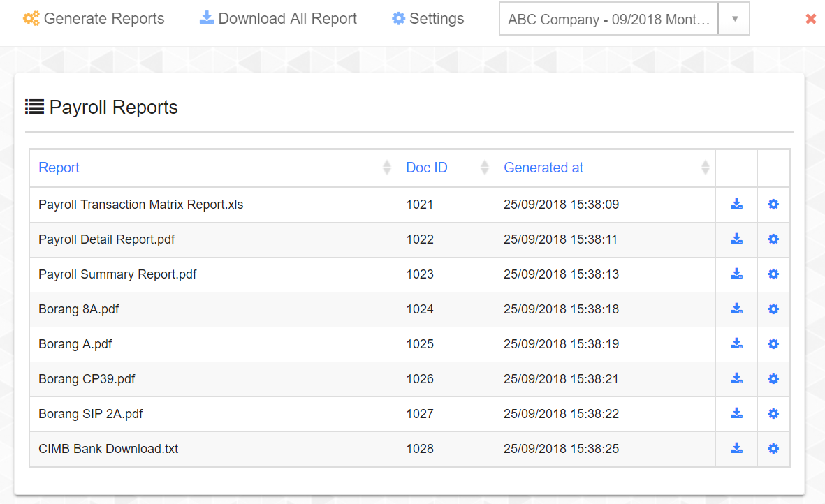Download the CIMB Bank Download.txt file
This screenshot has width=825, height=504.
(736, 448)
